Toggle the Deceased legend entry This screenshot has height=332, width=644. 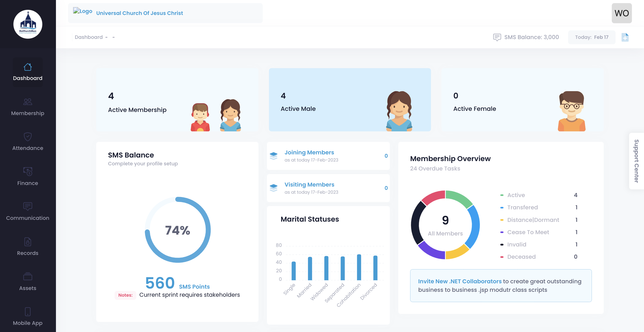point(521,257)
